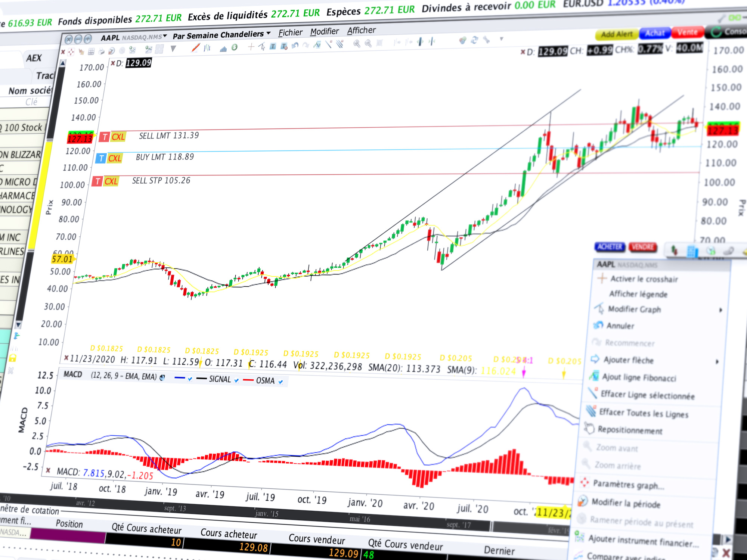Click the blue building icon in floating toolbar
The width and height of the screenshot is (747, 560).
point(692,251)
